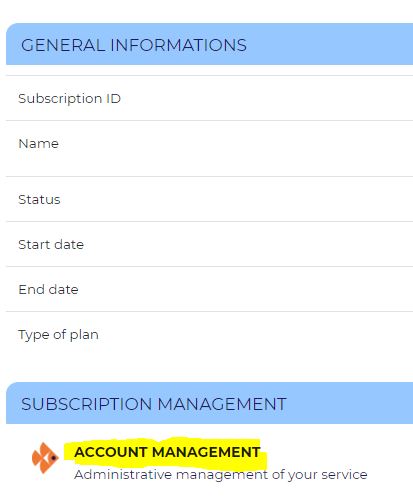413x504 pixels.
Task: Click the word SUBSCRIPTION in the lower blue header
Action: point(87,404)
